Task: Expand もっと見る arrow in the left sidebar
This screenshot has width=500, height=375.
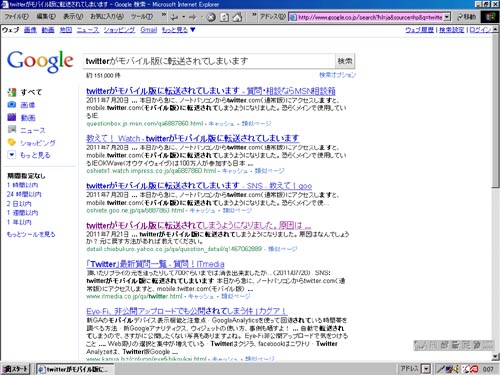Action: 12,155
